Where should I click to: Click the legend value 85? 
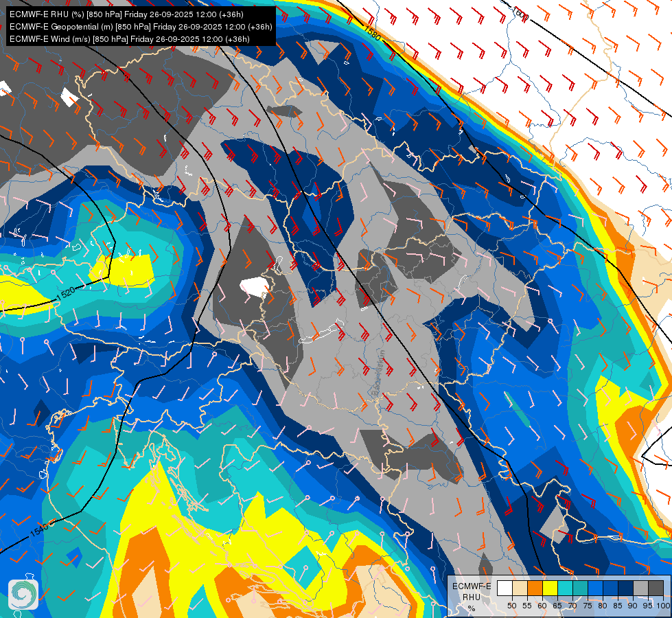[x=618, y=606]
